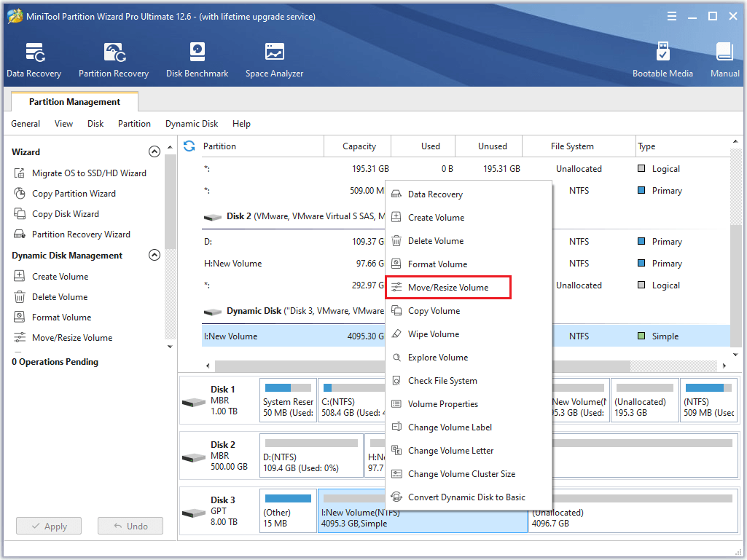Sort by the Used column header
Image resolution: width=747 pixels, height=560 pixels.
click(x=423, y=146)
